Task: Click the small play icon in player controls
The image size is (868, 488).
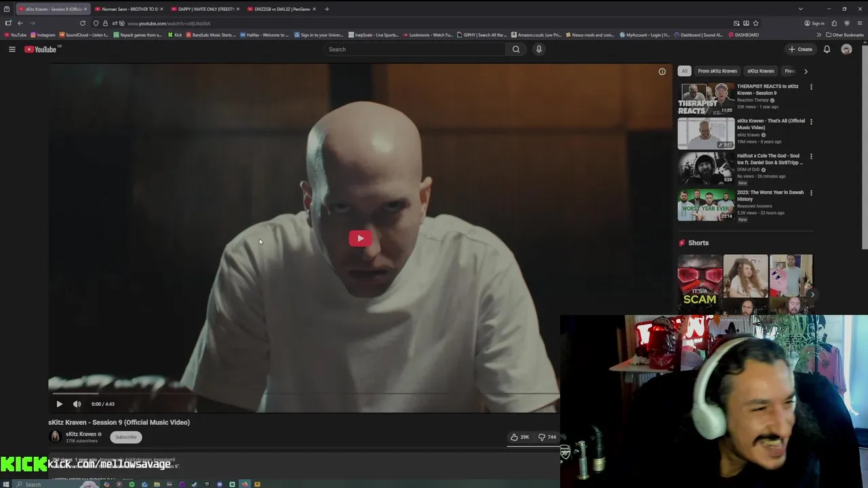Action: pos(59,404)
